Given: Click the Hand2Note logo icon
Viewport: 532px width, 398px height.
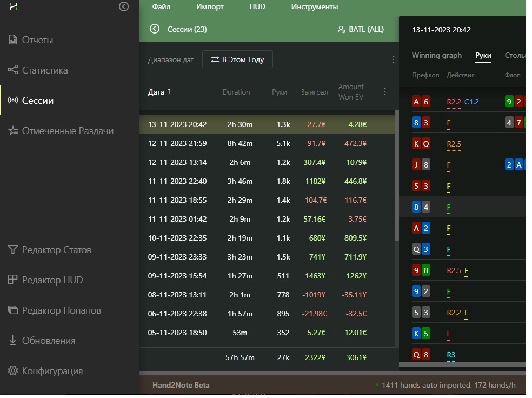Looking at the screenshot, I should (x=14, y=6).
